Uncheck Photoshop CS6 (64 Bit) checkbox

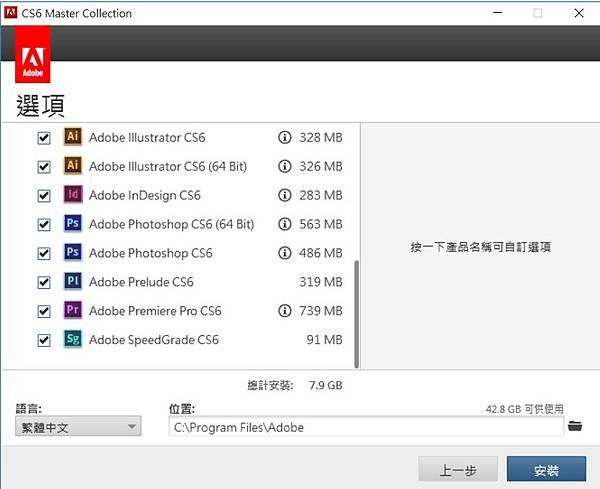[x=44, y=225]
